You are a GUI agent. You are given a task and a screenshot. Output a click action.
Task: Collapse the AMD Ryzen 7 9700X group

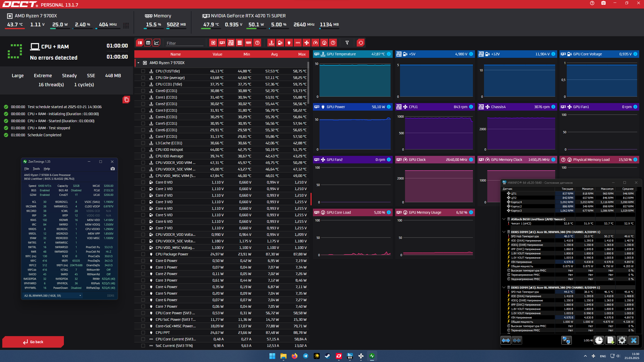138,63
